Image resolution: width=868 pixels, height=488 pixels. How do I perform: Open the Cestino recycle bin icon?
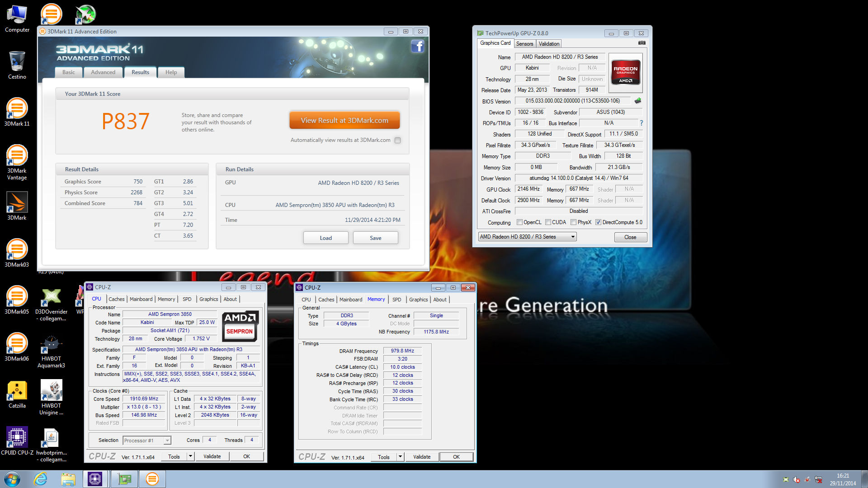17,65
